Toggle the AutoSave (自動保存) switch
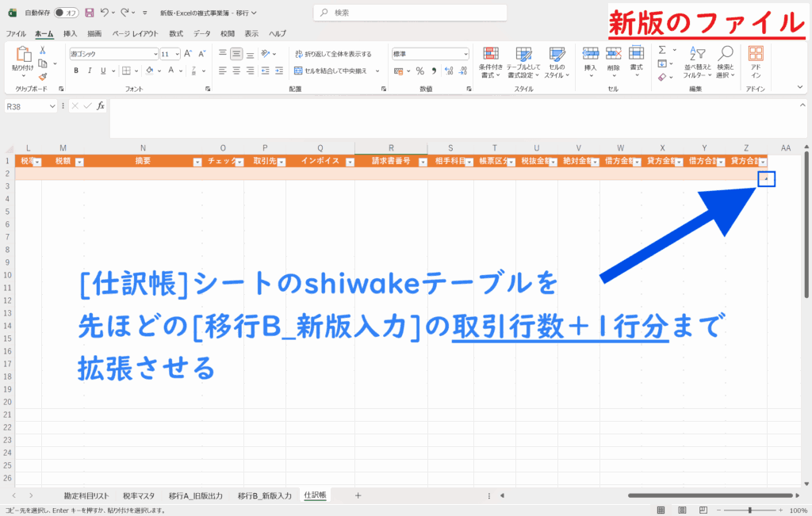This screenshot has width=812, height=516. point(66,13)
